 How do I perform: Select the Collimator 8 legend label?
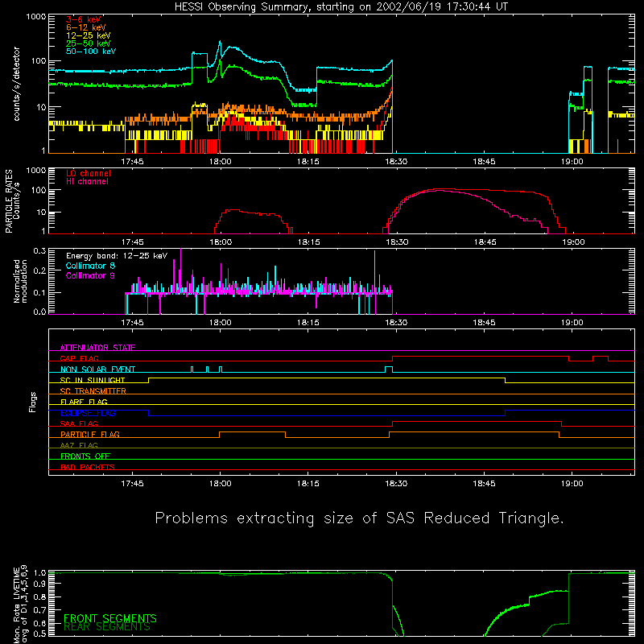pos(90,266)
